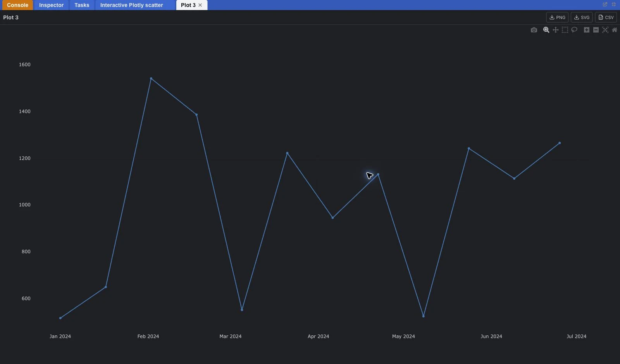Viewport: 620px width, 364px height.
Task: Download the plot as SVG
Action: point(582,17)
